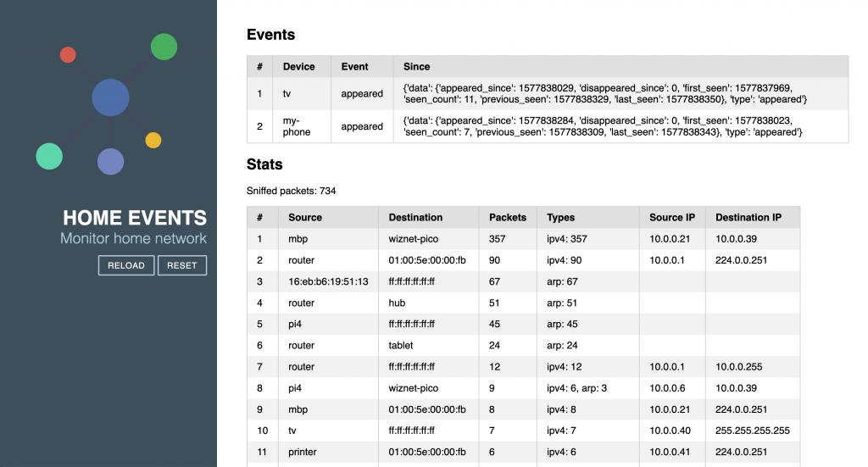Click 'ipv4: 357' type cell
This screenshot has width=868, height=467.
567,239
